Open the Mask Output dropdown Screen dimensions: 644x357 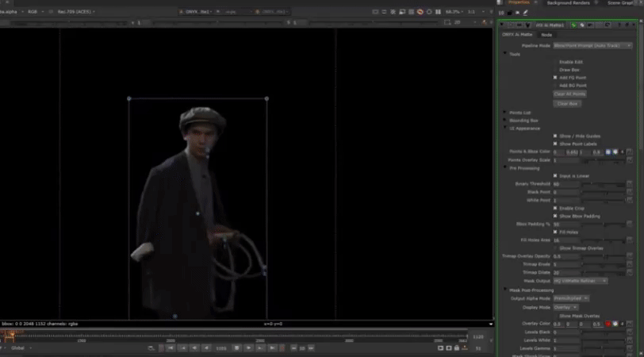click(581, 281)
